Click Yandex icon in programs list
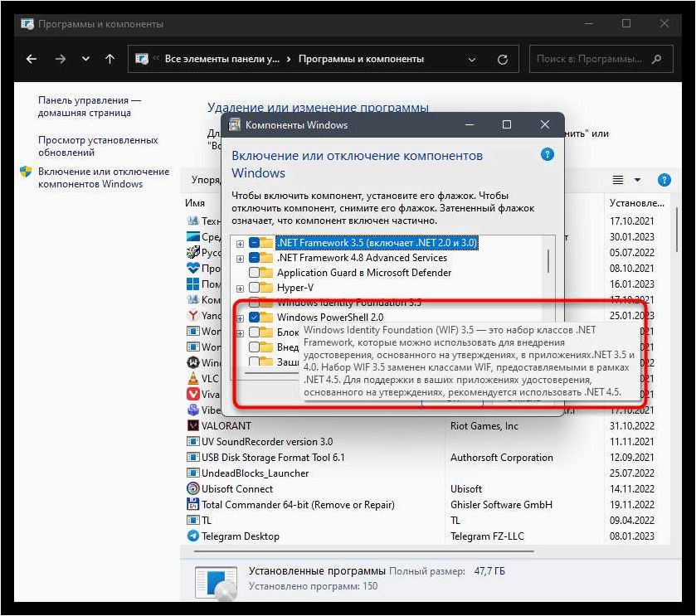This screenshot has height=616, width=696. 192,316
